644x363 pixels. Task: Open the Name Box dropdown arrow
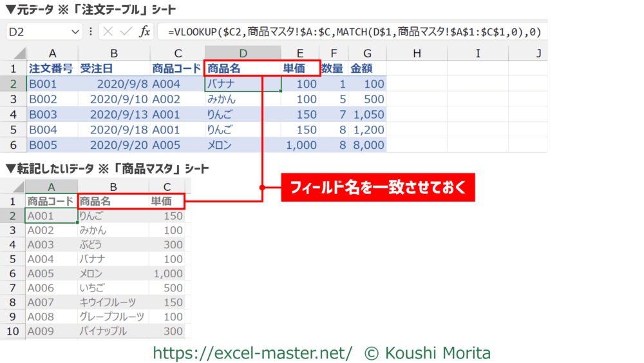[x=76, y=32]
